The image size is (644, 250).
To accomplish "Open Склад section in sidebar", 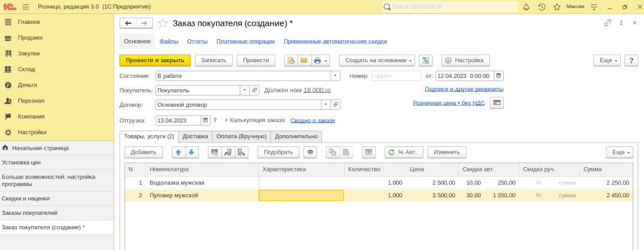I will (26, 69).
